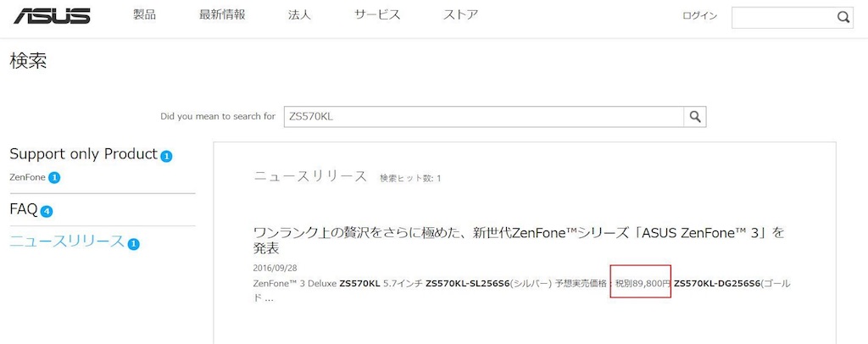Open the 法人 menu

(299, 15)
